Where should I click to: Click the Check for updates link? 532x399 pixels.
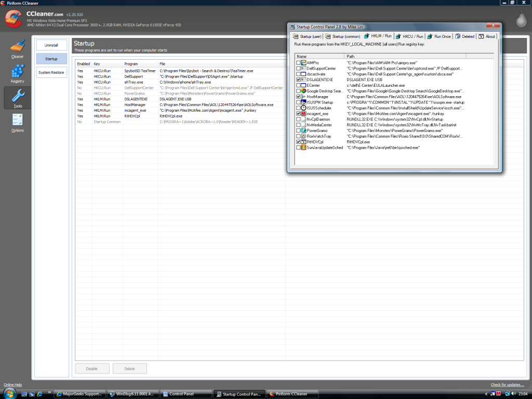coord(507,384)
